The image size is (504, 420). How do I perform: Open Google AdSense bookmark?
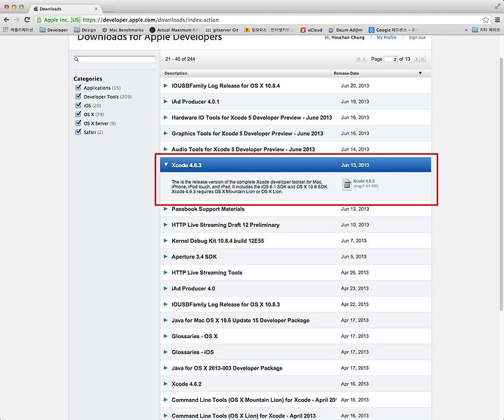[393, 30]
